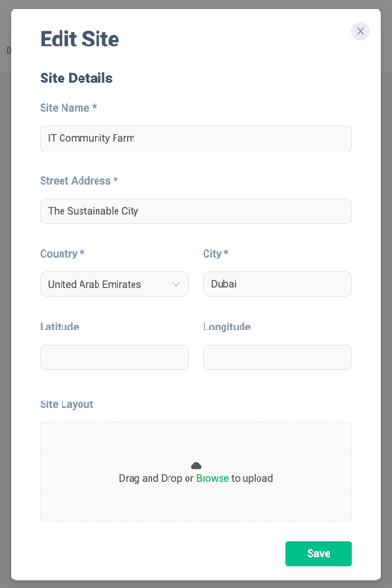Click the cloud upload icon
392x588 pixels.
(x=196, y=465)
